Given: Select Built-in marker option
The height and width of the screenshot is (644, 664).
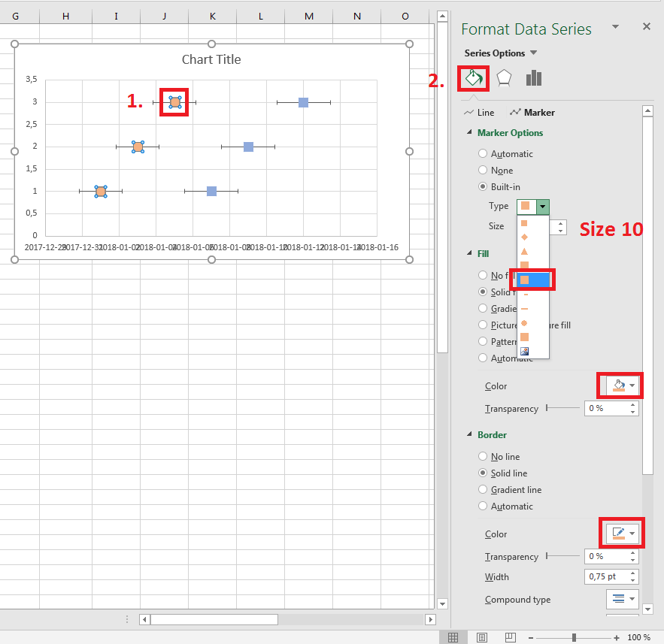Looking at the screenshot, I should pos(483,186).
